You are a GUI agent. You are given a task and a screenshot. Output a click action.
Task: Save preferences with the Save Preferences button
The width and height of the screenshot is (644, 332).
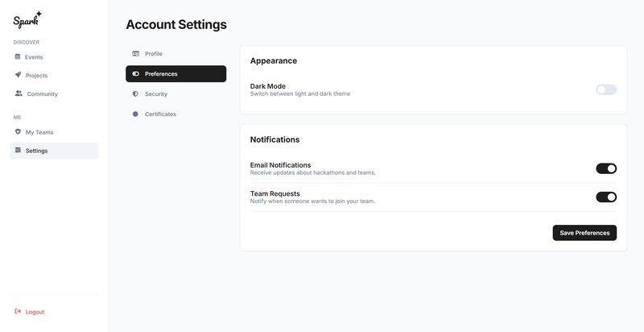[584, 233]
